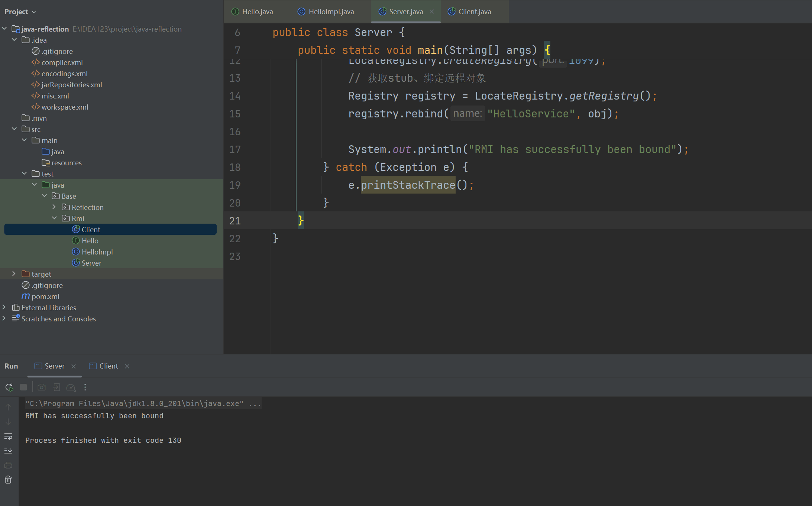The height and width of the screenshot is (506, 812).
Task: Toggle scroll to end of console
Action: (8, 451)
